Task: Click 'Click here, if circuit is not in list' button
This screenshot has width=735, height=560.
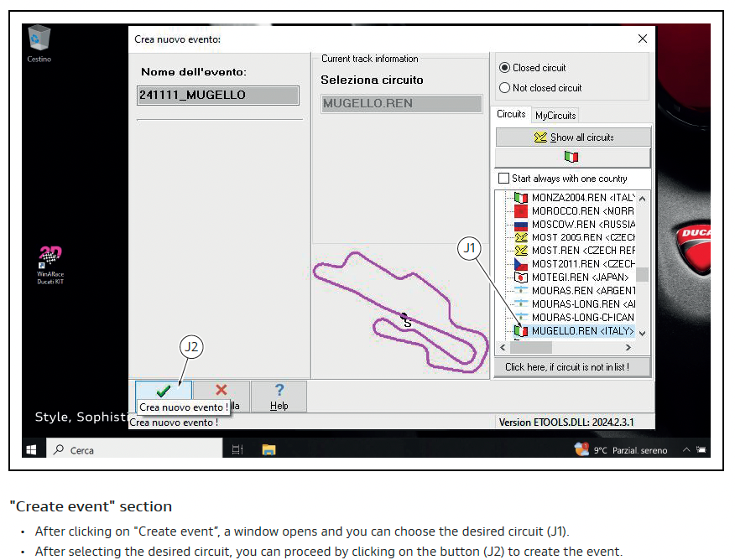Action: [x=572, y=367]
